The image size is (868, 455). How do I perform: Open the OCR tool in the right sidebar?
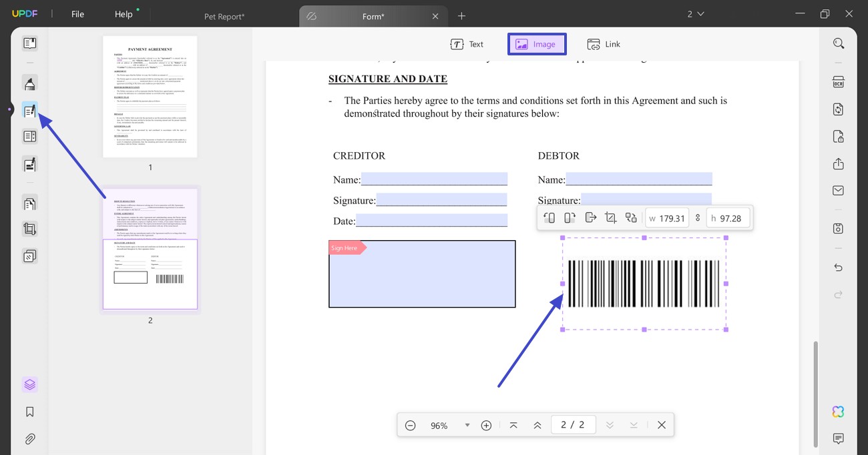(839, 81)
